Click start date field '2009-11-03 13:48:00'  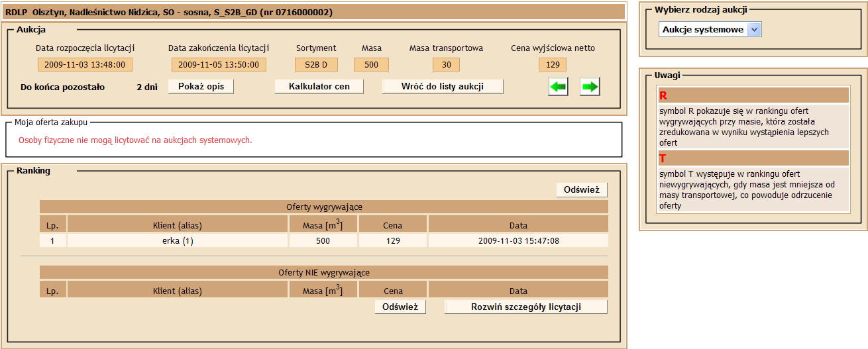[85, 65]
